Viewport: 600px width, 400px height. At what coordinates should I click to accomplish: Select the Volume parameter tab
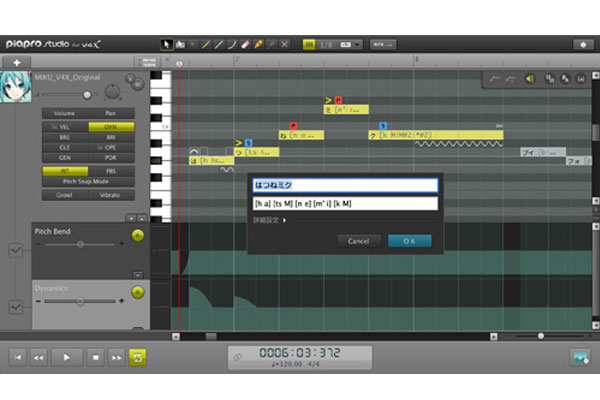tap(65, 113)
